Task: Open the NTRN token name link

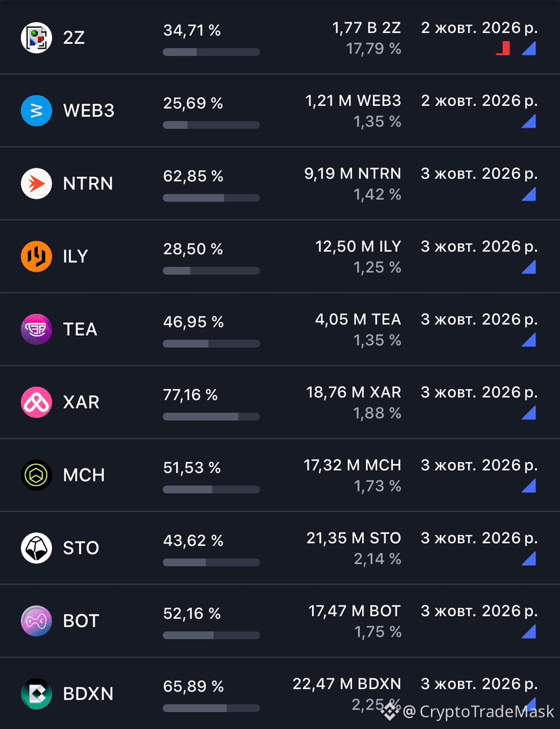Action: (x=88, y=184)
